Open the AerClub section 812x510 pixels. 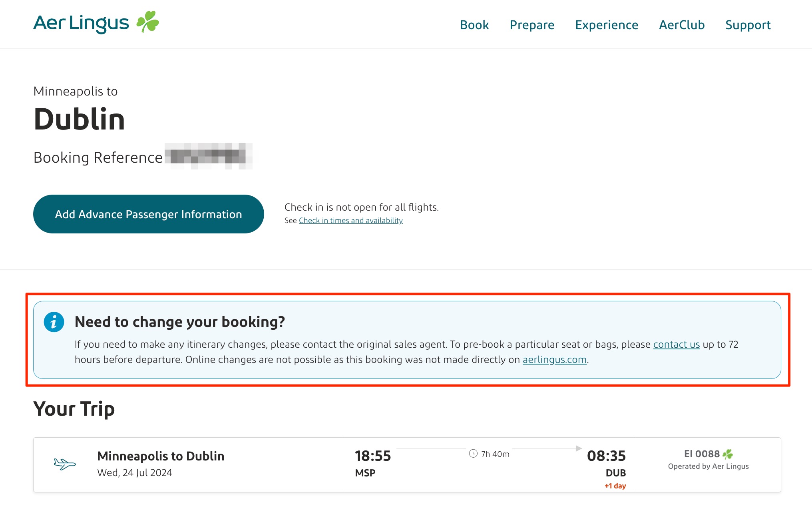pos(681,25)
